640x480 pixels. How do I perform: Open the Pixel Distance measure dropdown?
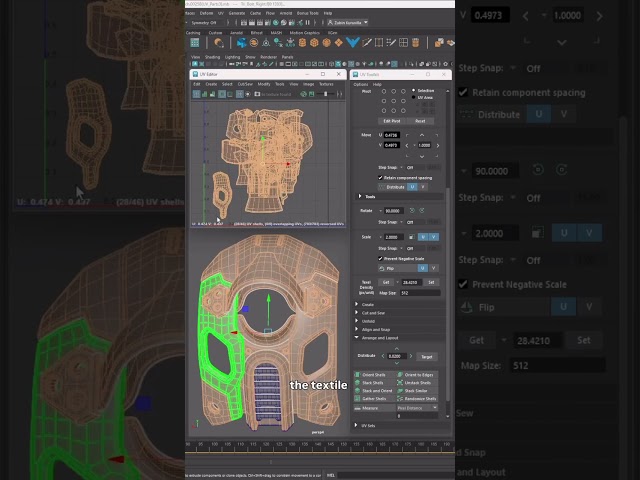click(x=417, y=408)
